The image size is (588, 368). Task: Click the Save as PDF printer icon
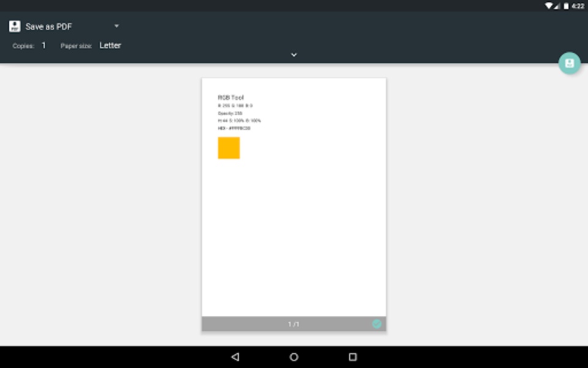pyautogui.click(x=15, y=26)
